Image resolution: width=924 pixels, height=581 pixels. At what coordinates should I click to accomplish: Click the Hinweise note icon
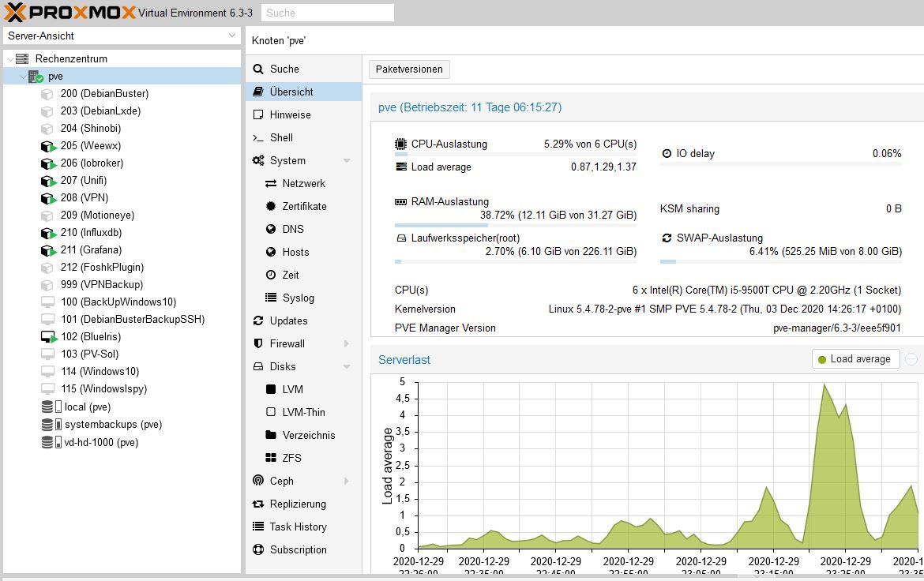point(258,115)
